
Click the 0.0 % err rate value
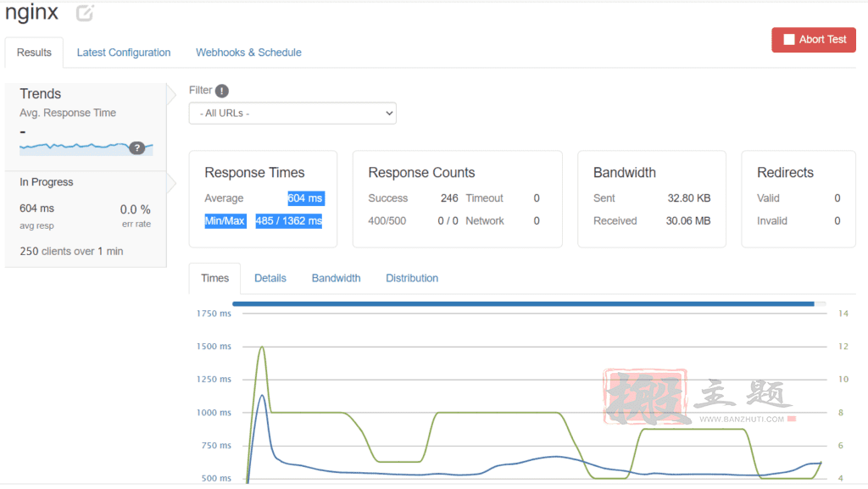tap(135, 209)
